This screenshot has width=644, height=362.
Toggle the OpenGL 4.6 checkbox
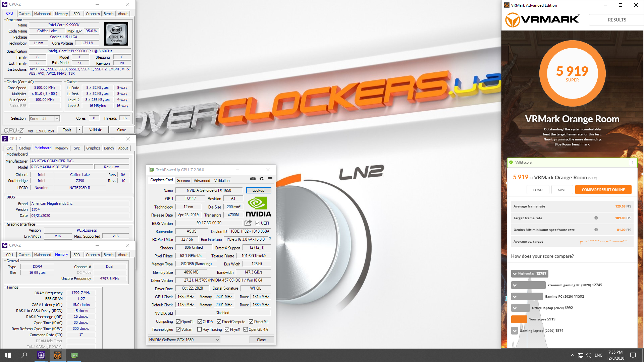246,329
